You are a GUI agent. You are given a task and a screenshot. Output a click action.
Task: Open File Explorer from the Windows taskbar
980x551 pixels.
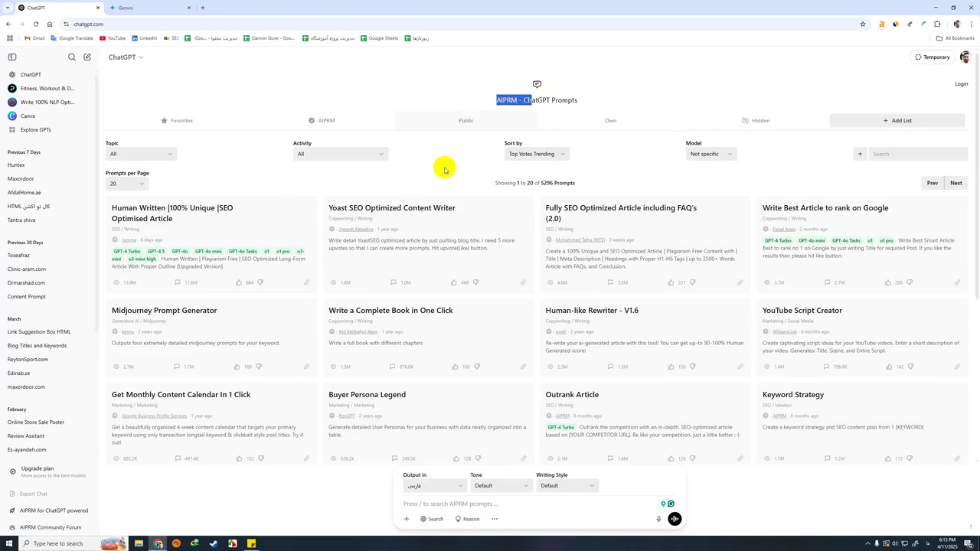[x=139, y=543]
